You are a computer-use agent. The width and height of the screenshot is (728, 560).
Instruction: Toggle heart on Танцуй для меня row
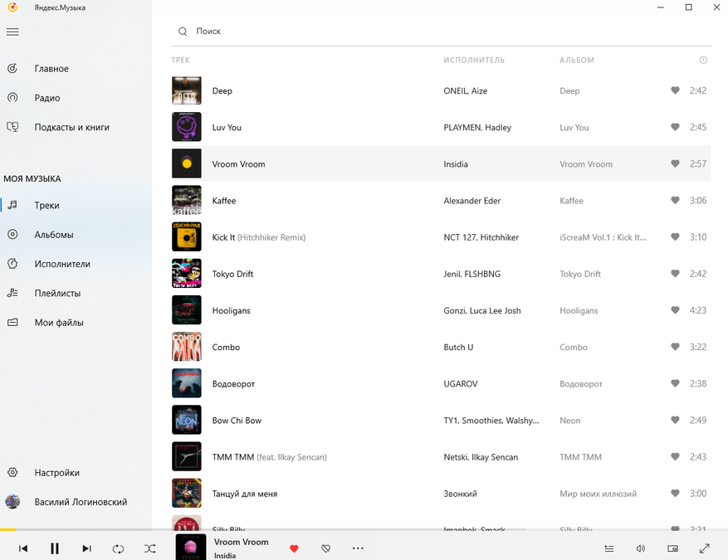pos(675,494)
